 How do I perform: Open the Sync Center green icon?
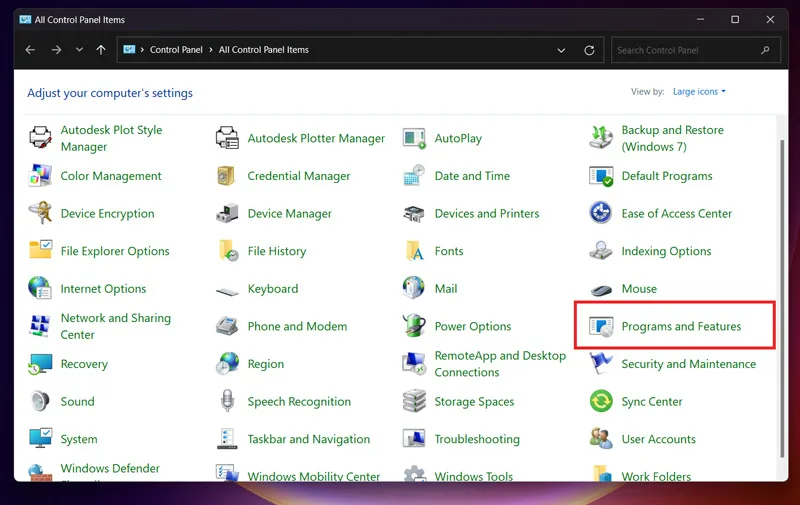[601, 401]
